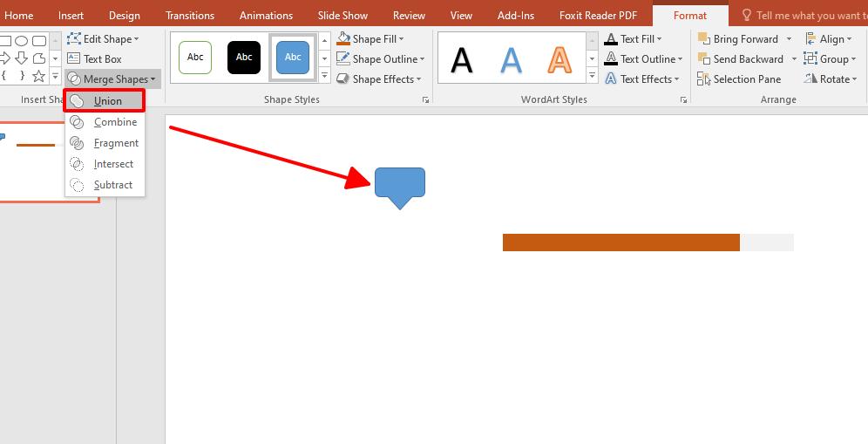Viewport: 868px width, 444px height.
Task: Expand the Bring Forward arrow options
Action: [789, 38]
